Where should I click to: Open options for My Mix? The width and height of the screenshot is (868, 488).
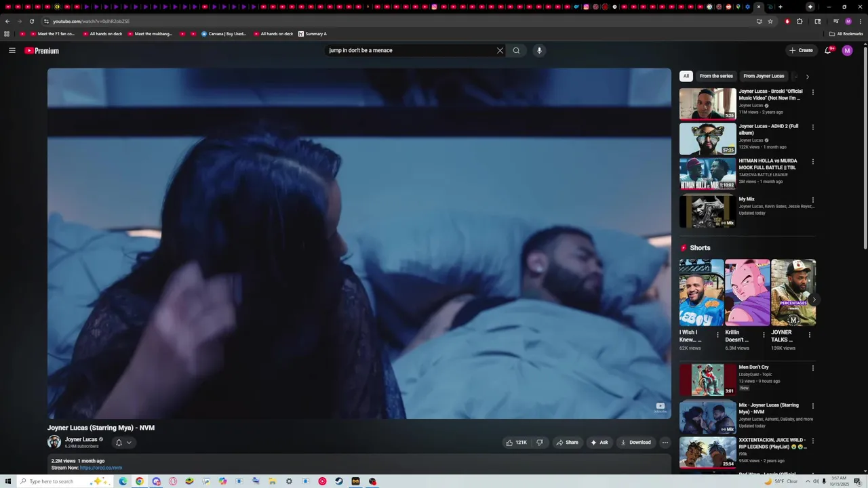tap(813, 201)
